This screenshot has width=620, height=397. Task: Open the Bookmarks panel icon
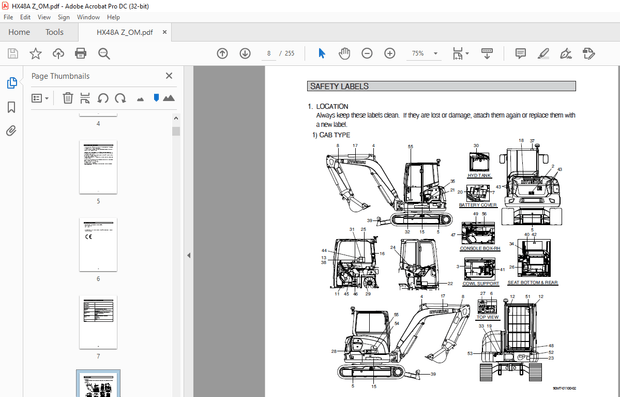(x=11, y=107)
